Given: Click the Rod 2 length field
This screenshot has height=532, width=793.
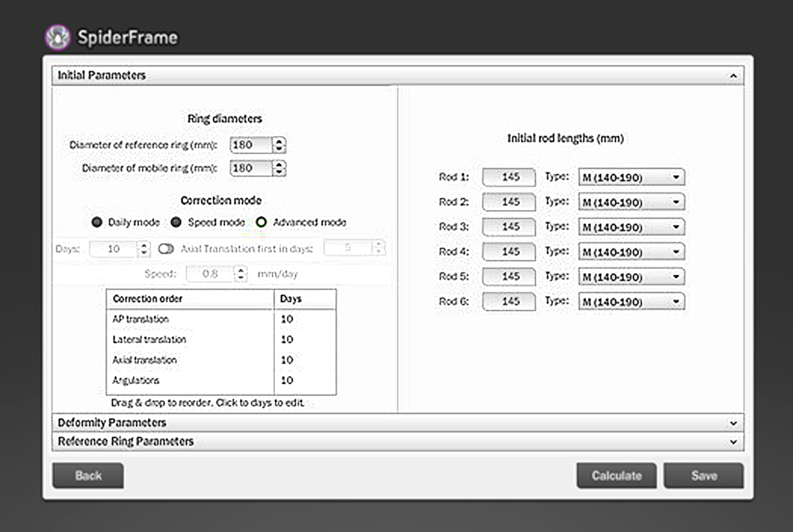Looking at the screenshot, I should pyautogui.click(x=509, y=202).
